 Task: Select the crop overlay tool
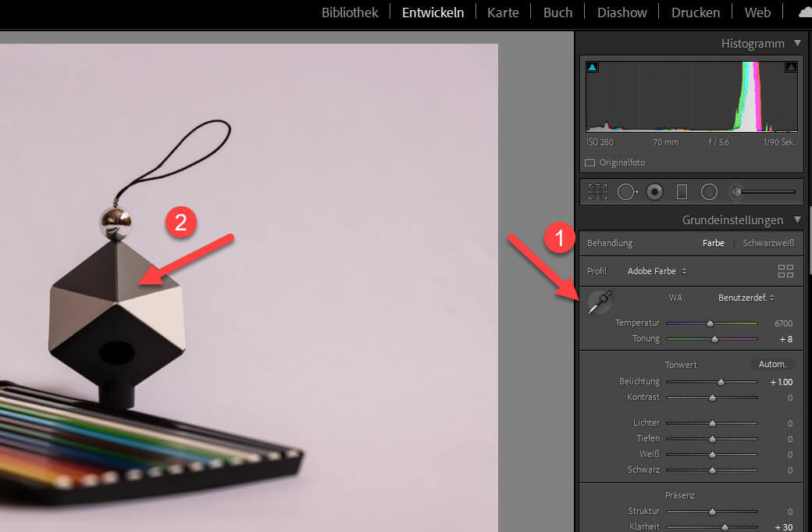(x=597, y=191)
